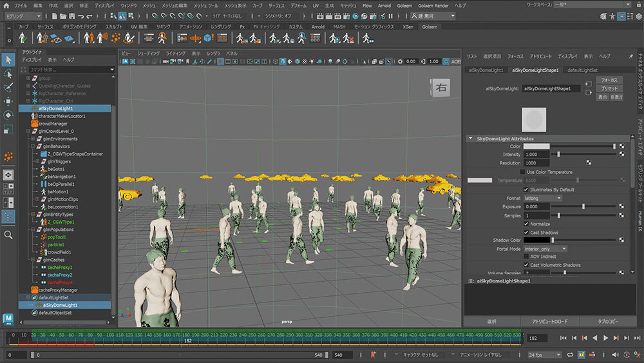
Task: Enable the Use Color Temperature checkbox
Action: [522, 172]
